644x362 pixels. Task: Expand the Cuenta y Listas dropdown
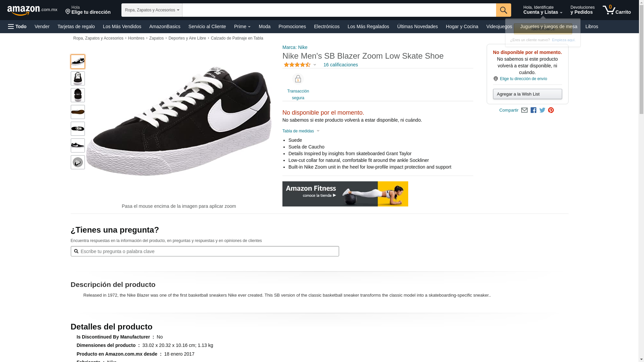(542, 10)
